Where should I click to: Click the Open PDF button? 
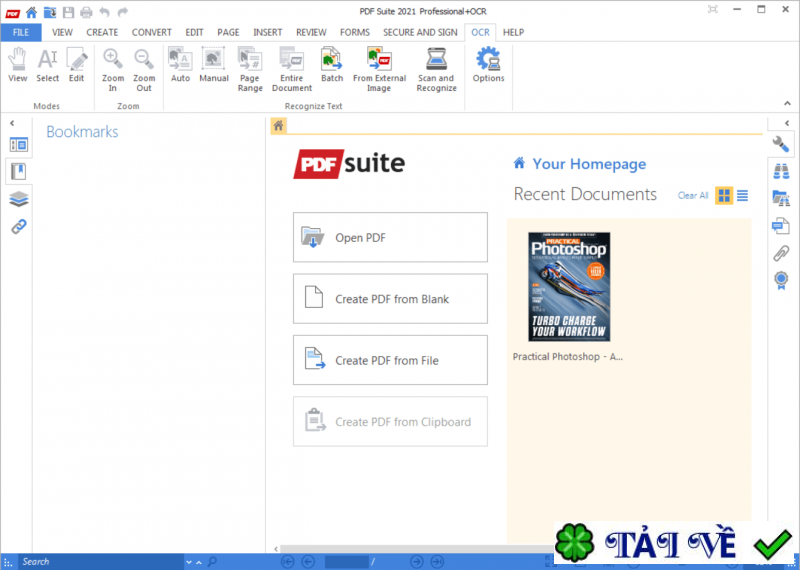(390, 237)
